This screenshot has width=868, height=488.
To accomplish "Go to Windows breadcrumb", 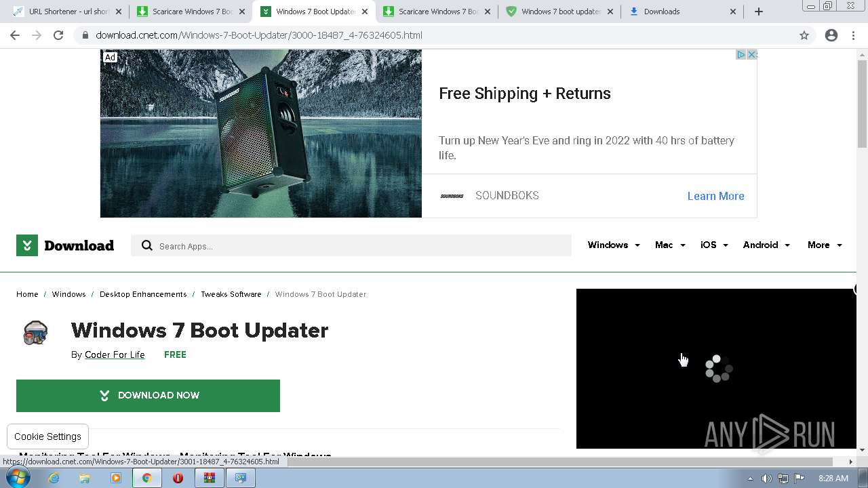I will tap(68, 294).
